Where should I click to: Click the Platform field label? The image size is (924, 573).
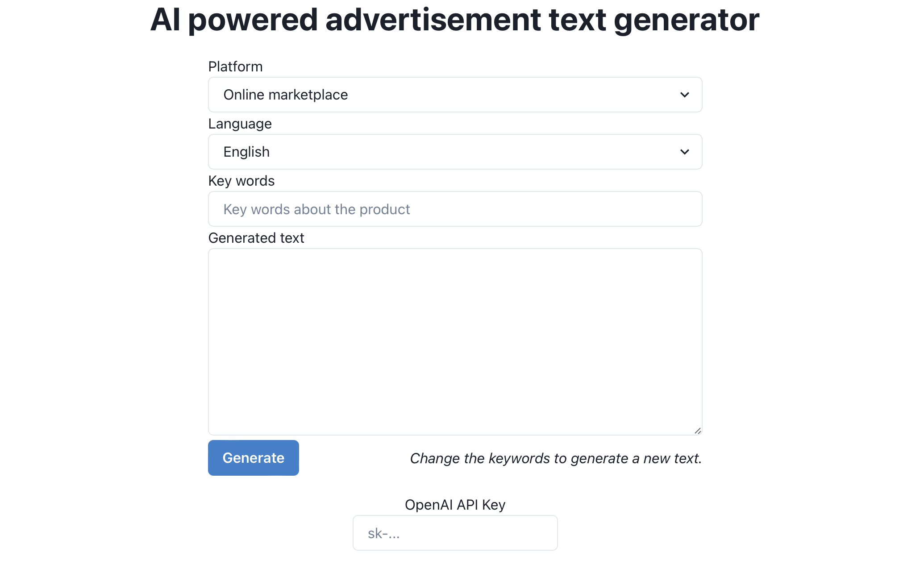click(x=235, y=66)
